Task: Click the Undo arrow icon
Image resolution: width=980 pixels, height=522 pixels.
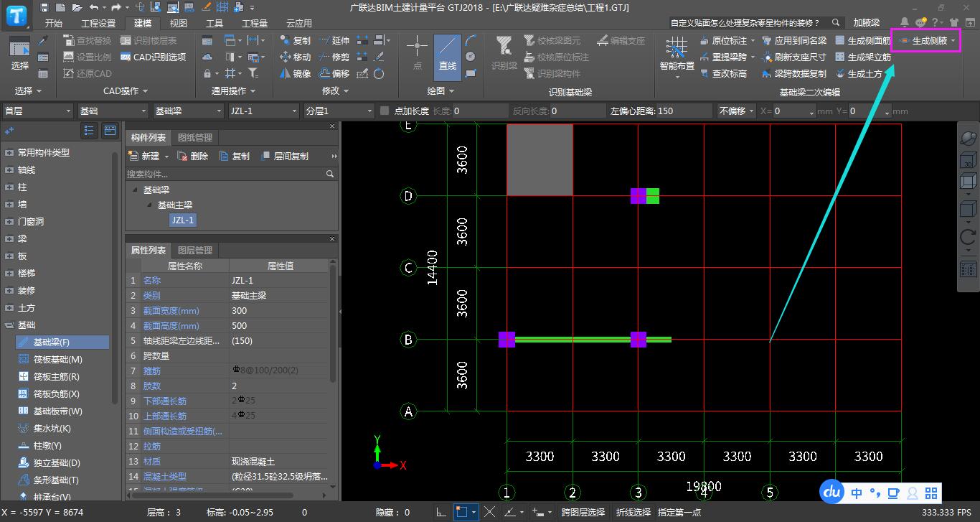Action: 95,7
